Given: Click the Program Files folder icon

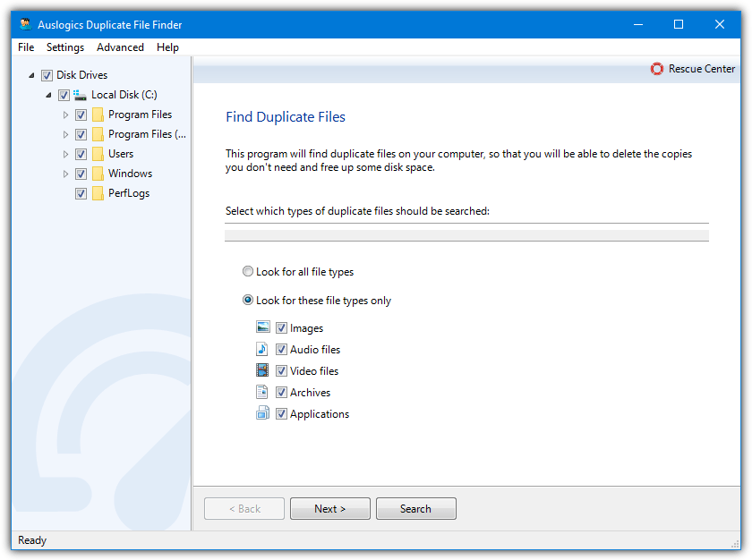Looking at the screenshot, I should pos(98,115).
